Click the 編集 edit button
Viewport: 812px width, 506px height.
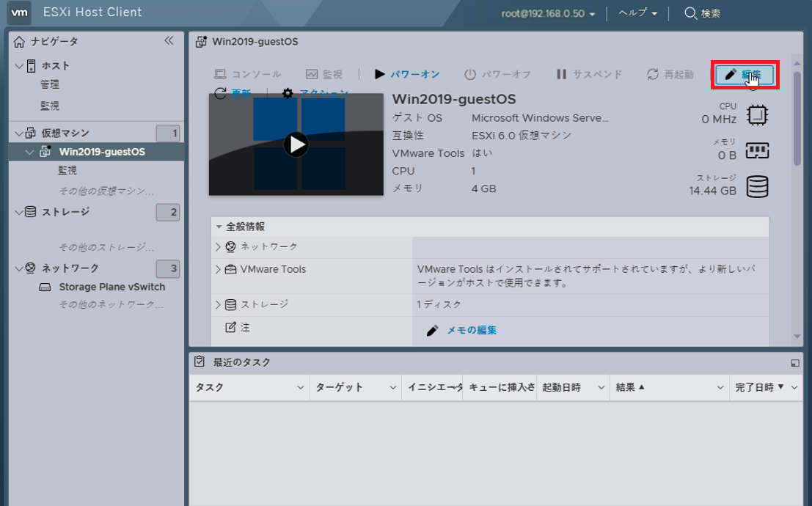(x=745, y=75)
